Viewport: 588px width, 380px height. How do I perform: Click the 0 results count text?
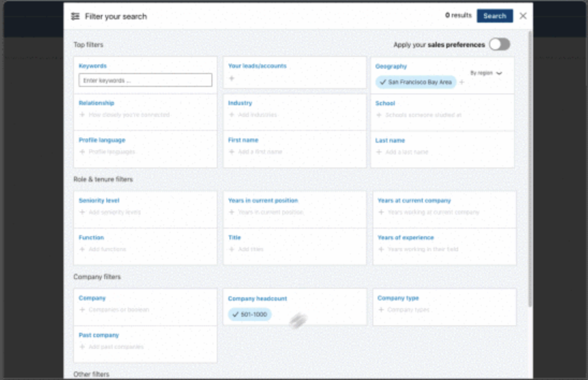tap(458, 16)
